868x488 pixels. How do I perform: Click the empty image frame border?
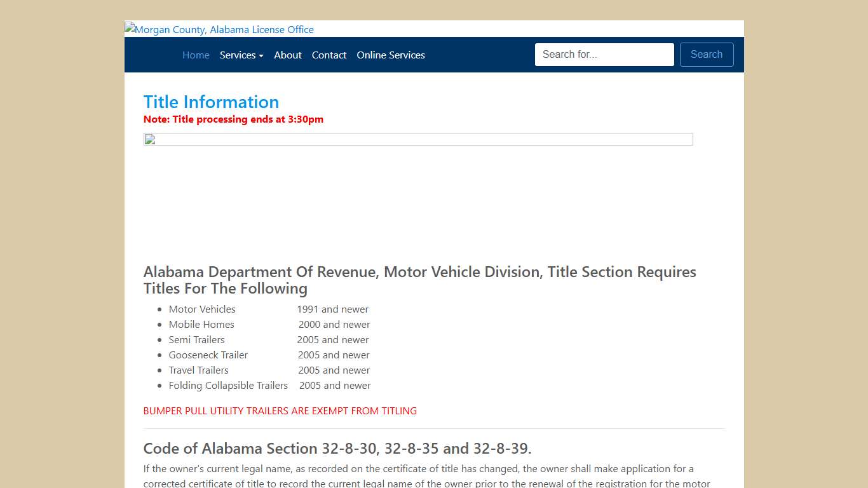[418, 139]
